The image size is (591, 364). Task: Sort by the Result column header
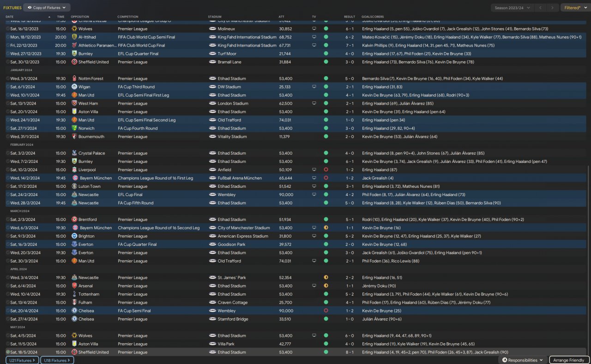(x=350, y=17)
